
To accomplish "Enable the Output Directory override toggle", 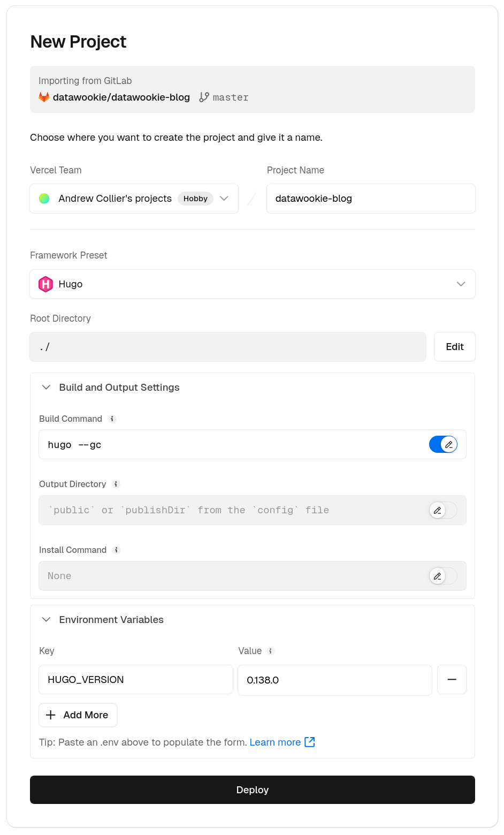I will click(x=443, y=510).
